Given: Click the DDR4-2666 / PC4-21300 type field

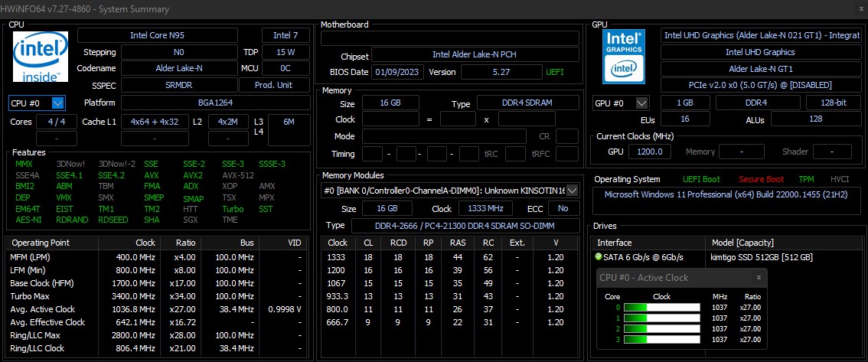Looking at the screenshot, I should [465, 226].
